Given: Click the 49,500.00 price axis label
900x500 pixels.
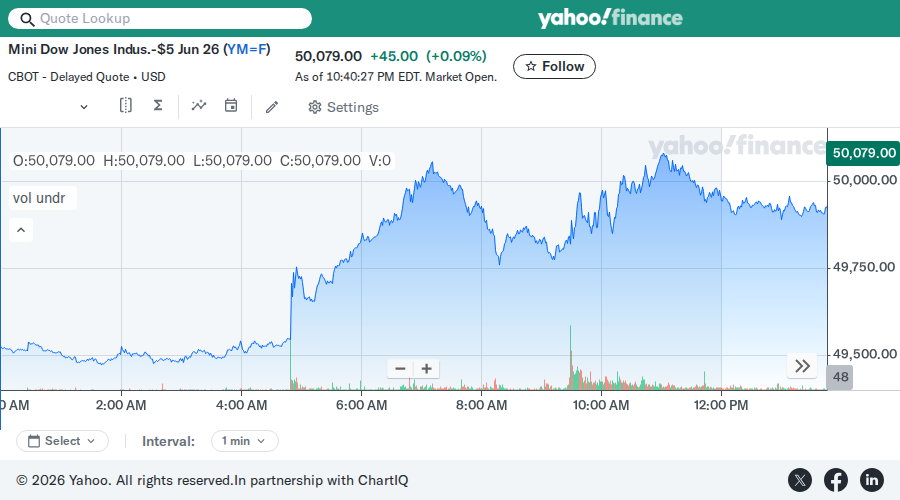Looking at the screenshot, I should pyautogui.click(x=864, y=354).
